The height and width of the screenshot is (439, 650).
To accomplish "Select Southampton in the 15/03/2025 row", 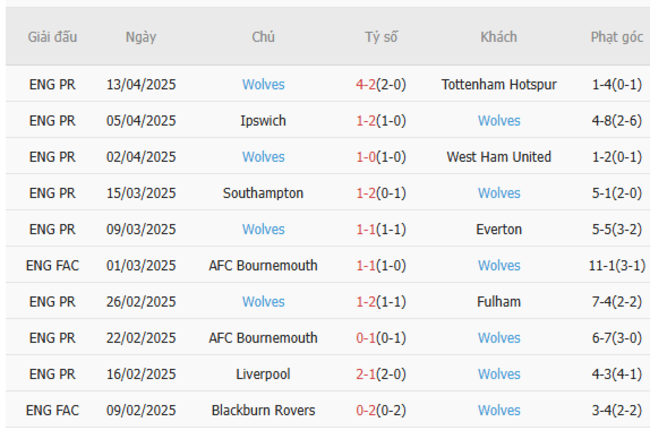I will [x=263, y=193].
